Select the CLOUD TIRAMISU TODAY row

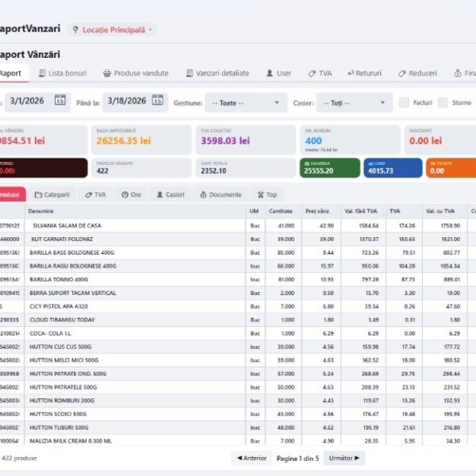(238, 320)
